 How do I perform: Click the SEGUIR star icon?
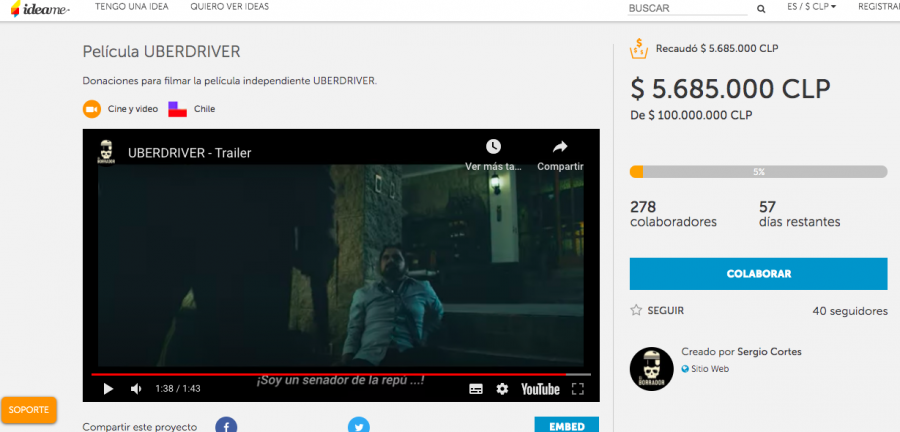coord(636,310)
